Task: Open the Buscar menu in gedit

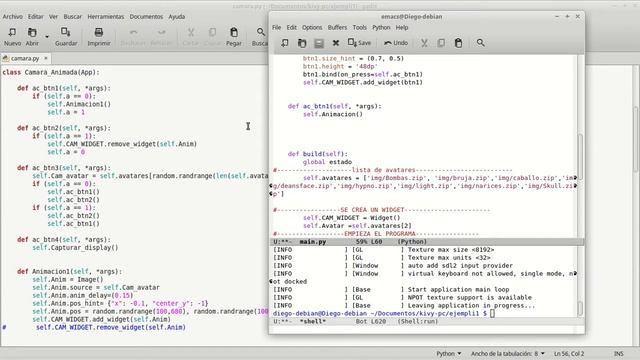Action: pyautogui.click(x=73, y=17)
